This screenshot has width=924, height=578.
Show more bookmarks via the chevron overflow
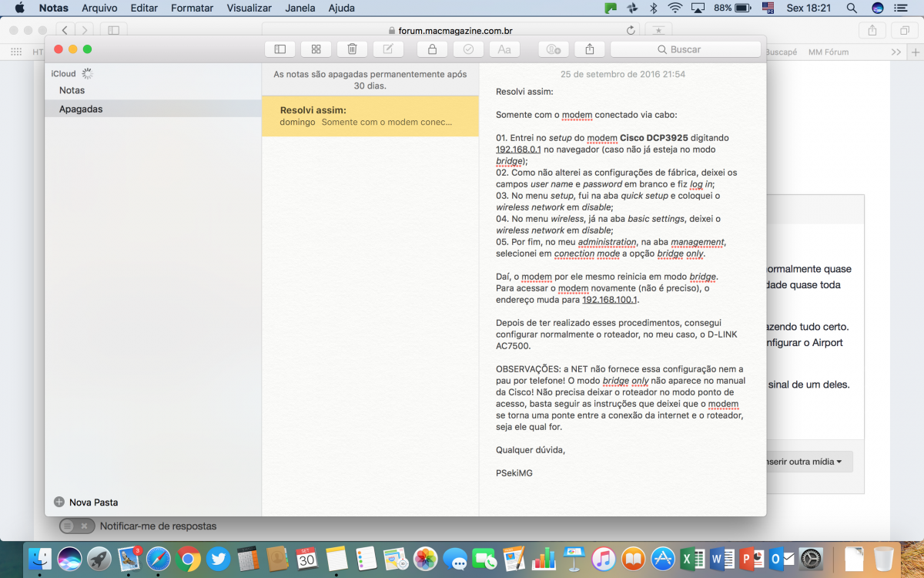(896, 52)
